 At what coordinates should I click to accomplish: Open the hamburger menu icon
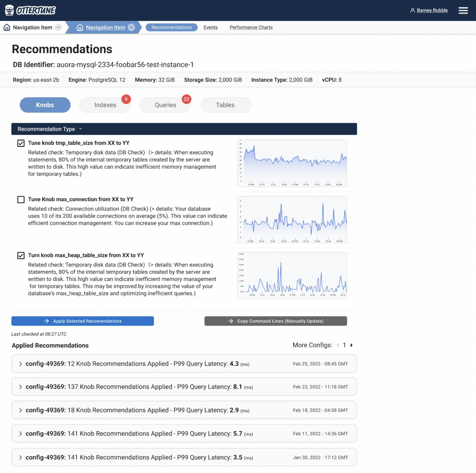point(463,11)
